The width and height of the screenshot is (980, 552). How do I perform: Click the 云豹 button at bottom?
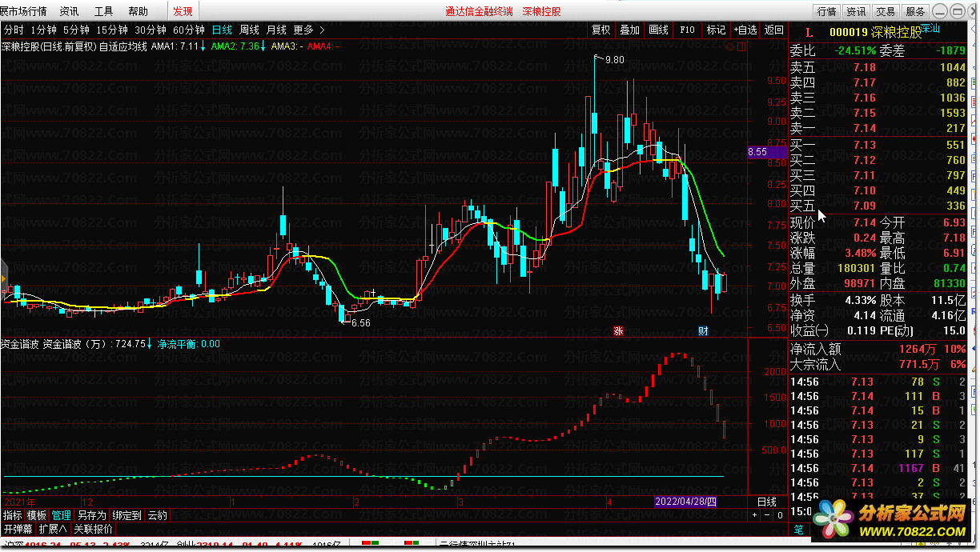[157, 515]
